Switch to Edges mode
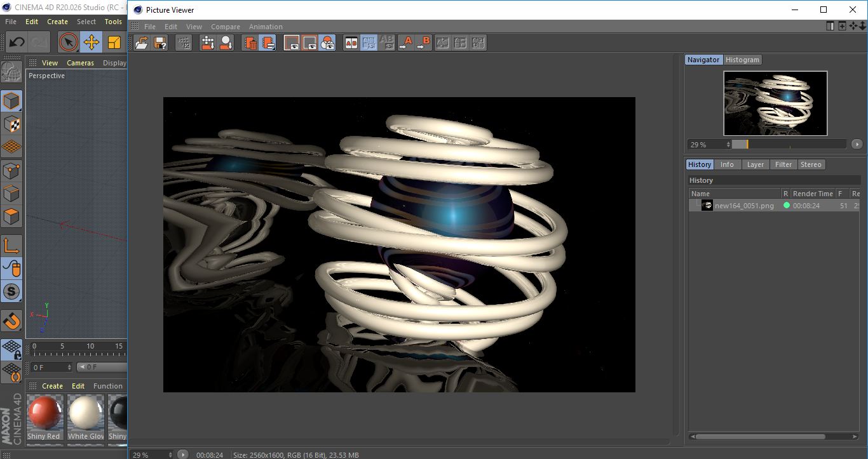The image size is (868, 459). click(11, 193)
